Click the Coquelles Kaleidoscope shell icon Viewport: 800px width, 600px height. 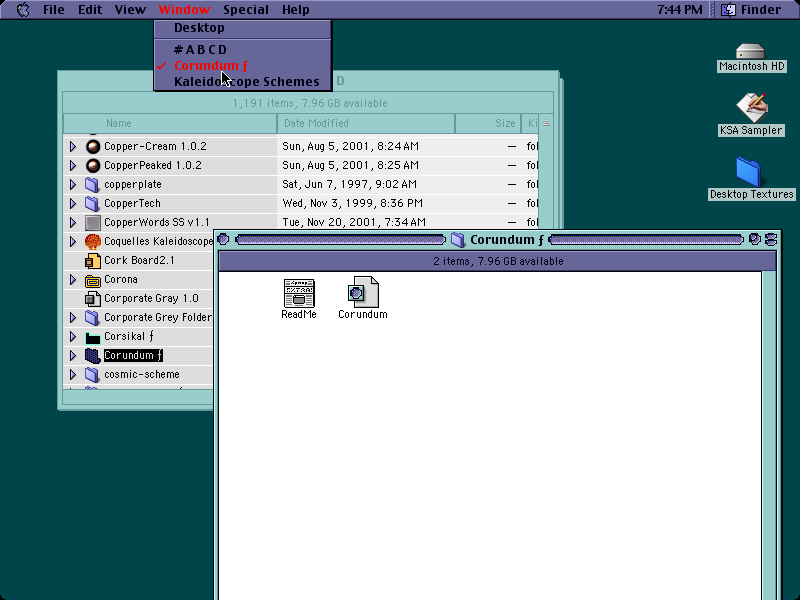92,241
